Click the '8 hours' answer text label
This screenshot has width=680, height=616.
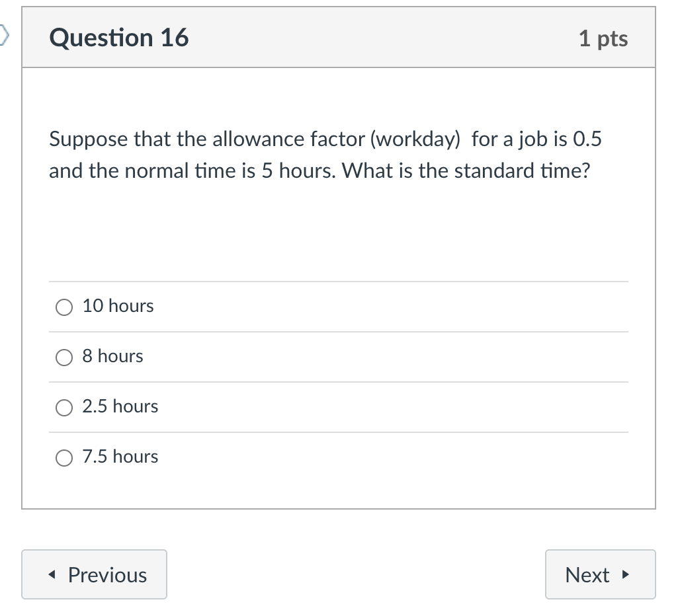coord(112,356)
